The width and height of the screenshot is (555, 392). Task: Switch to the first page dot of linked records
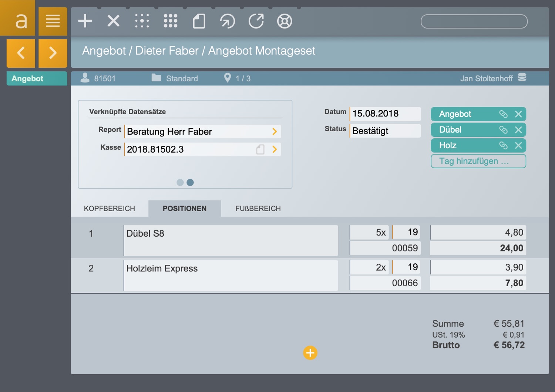coord(180,182)
